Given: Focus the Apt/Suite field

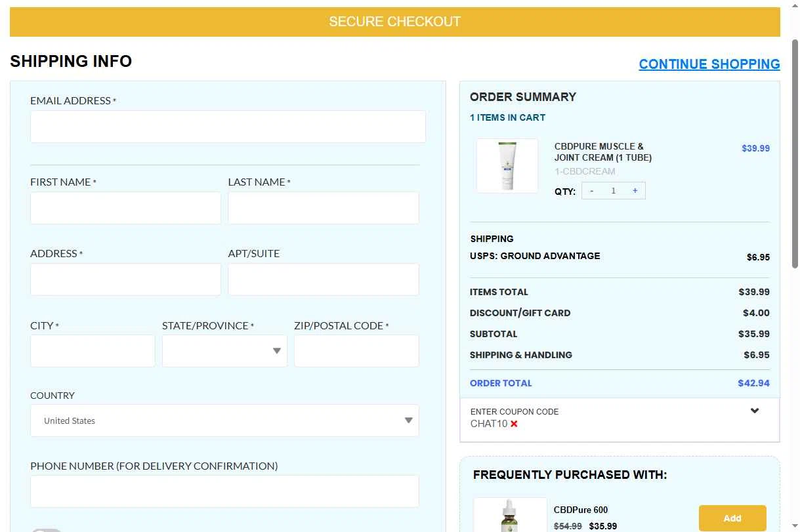Looking at the screenshot, I should pyautogui.click(x=324, y=279).
